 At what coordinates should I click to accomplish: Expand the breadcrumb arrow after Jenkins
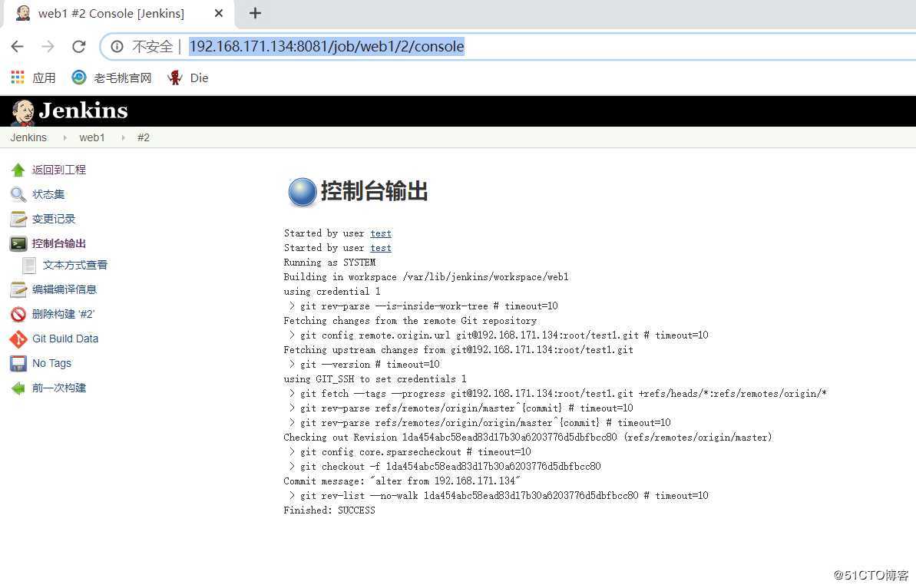tap(64, 137)
